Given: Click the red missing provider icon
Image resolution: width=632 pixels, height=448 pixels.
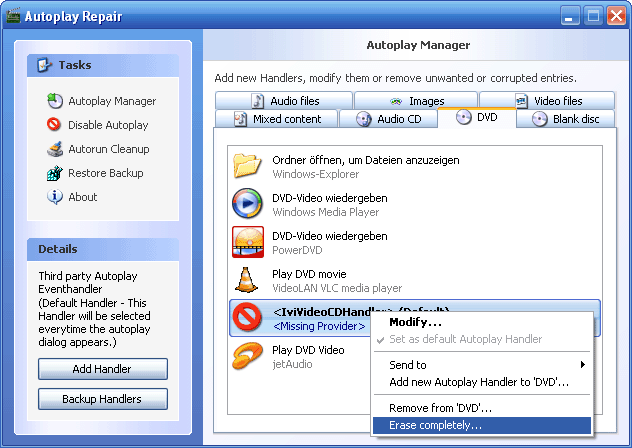Looking at the screenshot, I should [247, 318].
